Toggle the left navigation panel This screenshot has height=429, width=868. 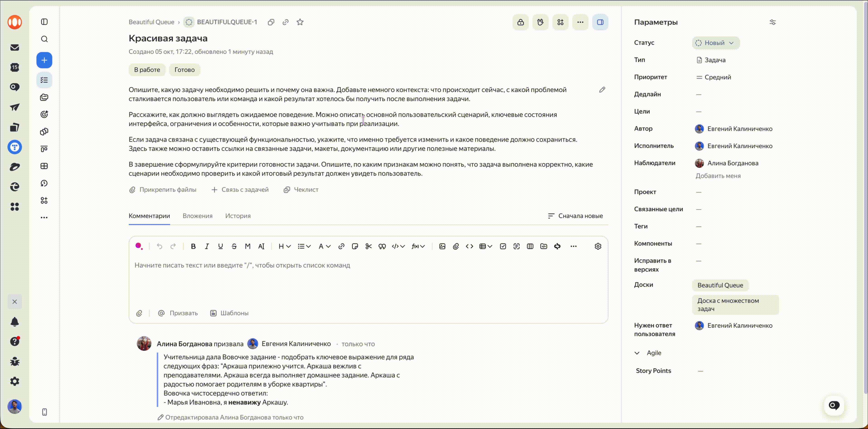44,22
